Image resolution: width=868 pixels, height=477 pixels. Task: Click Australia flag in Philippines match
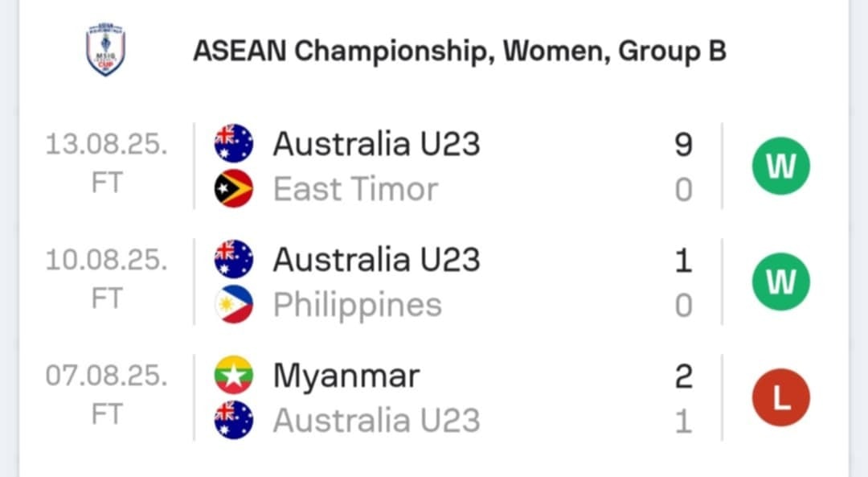pyautogui.click(x=234, y=259)
